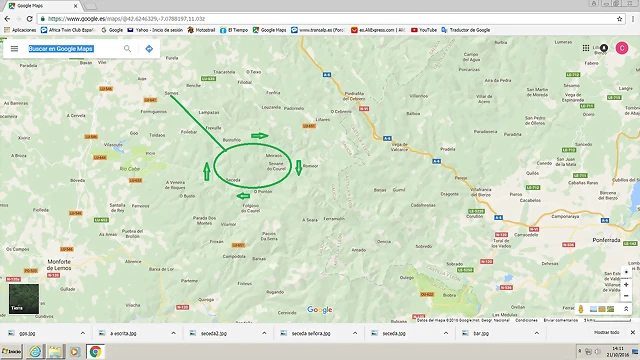The width and height of the screenshot is (640, 360).
Task: Expand options for bar.jpg download
Action: click(537, 333)
